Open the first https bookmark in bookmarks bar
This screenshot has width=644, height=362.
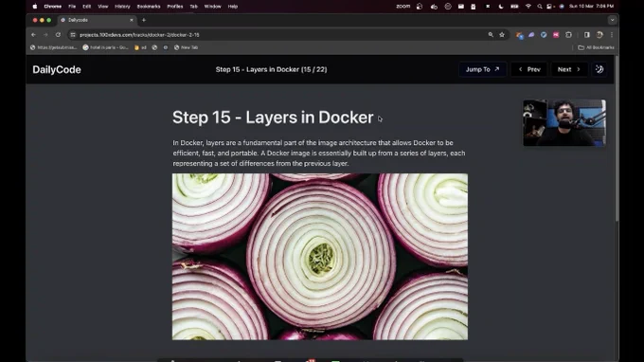[x=53, y=47]
